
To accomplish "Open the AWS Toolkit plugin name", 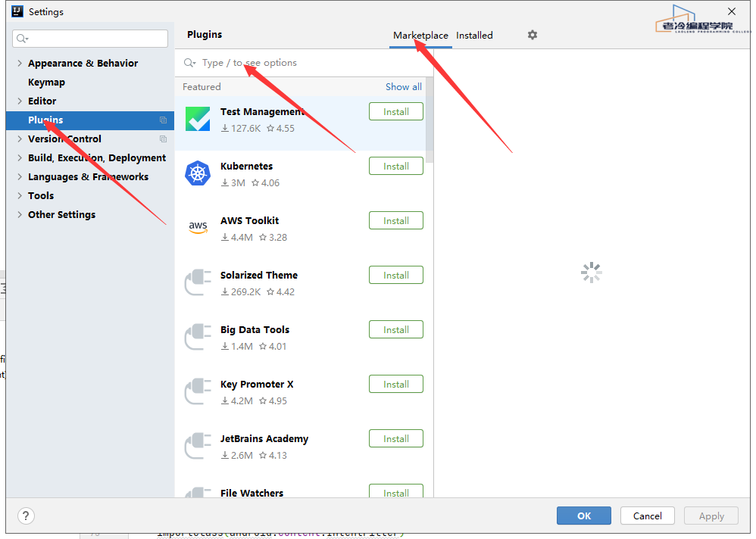I will [249, 220].
